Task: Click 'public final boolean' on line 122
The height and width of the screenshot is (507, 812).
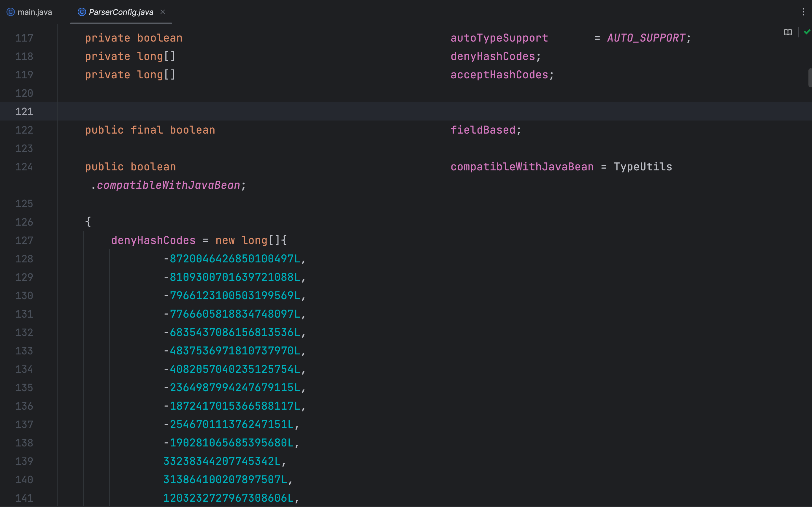Action: (150, 130)
